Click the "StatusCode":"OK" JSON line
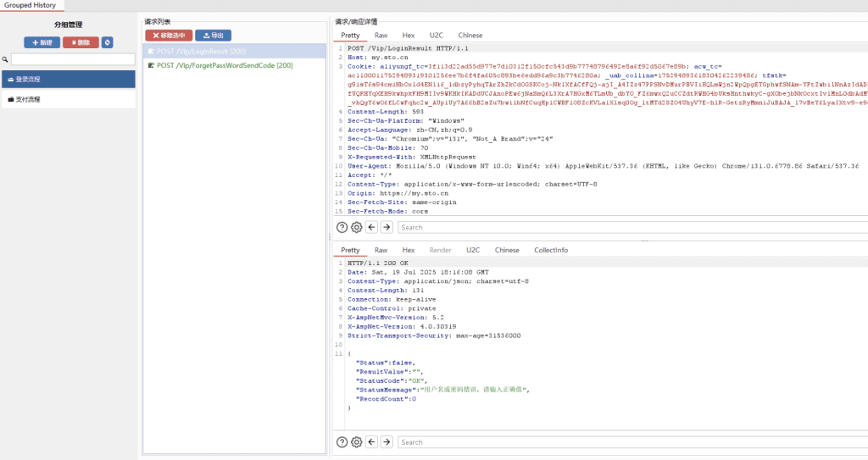Image resolution: width=868 pixels, height=460 pixels. pos(392,381)
